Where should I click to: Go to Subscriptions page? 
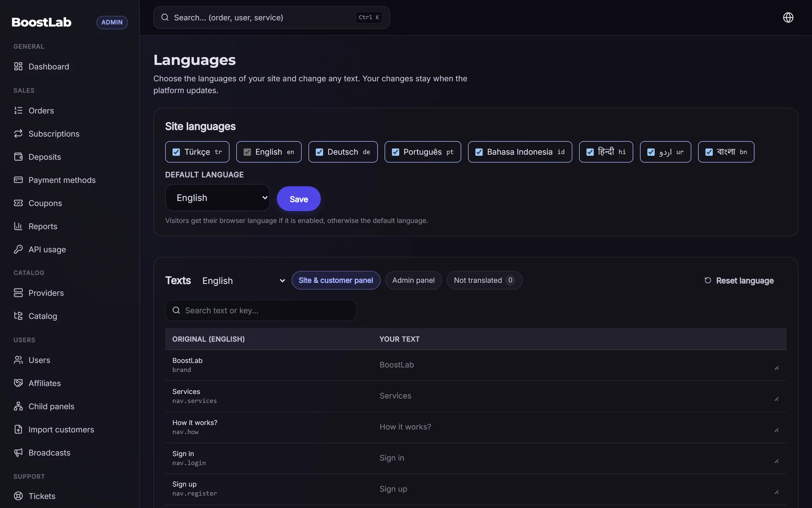click(x=54, y=134)
